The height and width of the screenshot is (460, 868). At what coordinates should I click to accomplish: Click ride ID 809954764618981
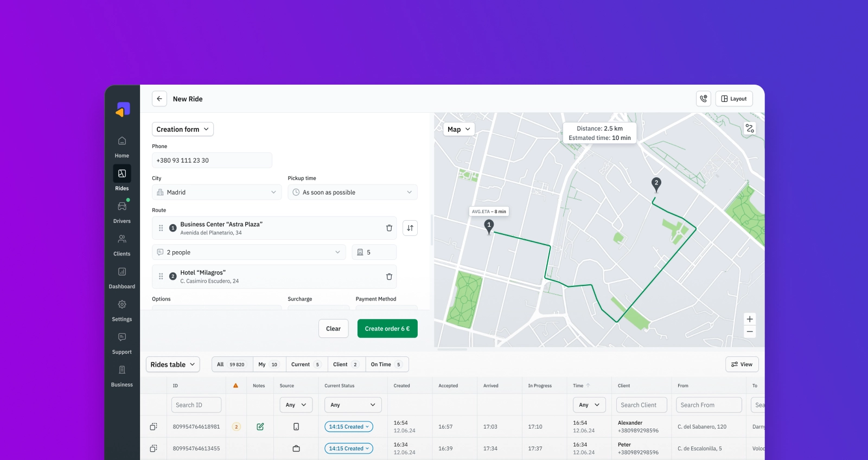pos(196,427)
